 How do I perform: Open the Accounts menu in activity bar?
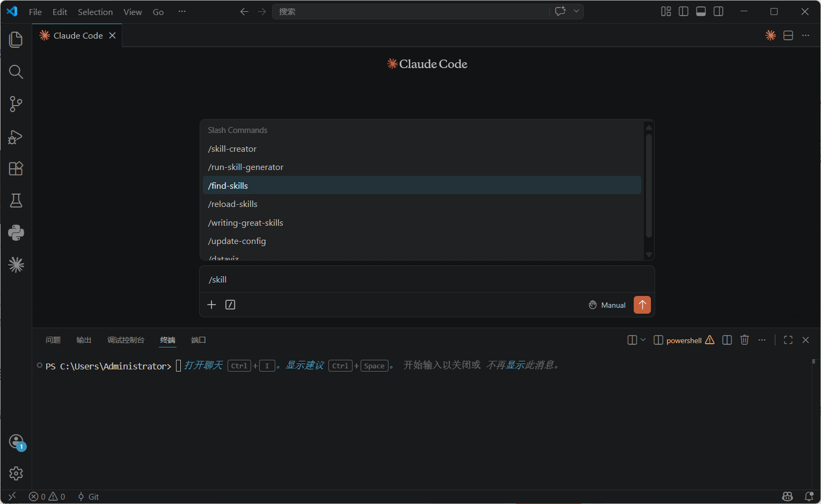tap(16, 442)
